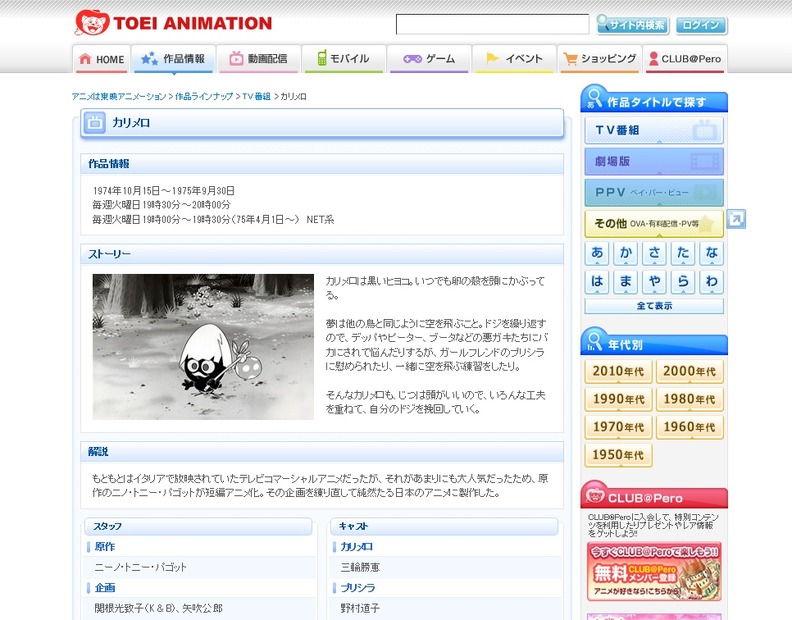Viewport: 792px width, 620px height.
Task: Select the 劇場版 category button
Action: [x=654, y=161]
